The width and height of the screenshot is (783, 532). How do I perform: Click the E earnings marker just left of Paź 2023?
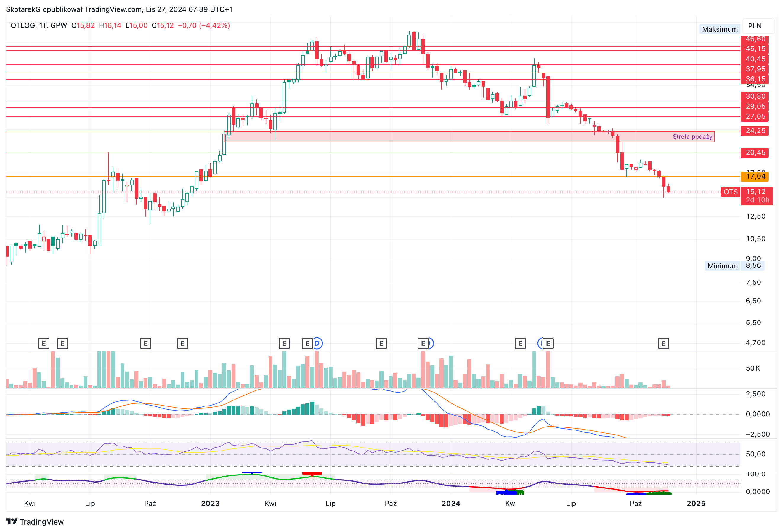pyautogui.click(x=381, y=343)
